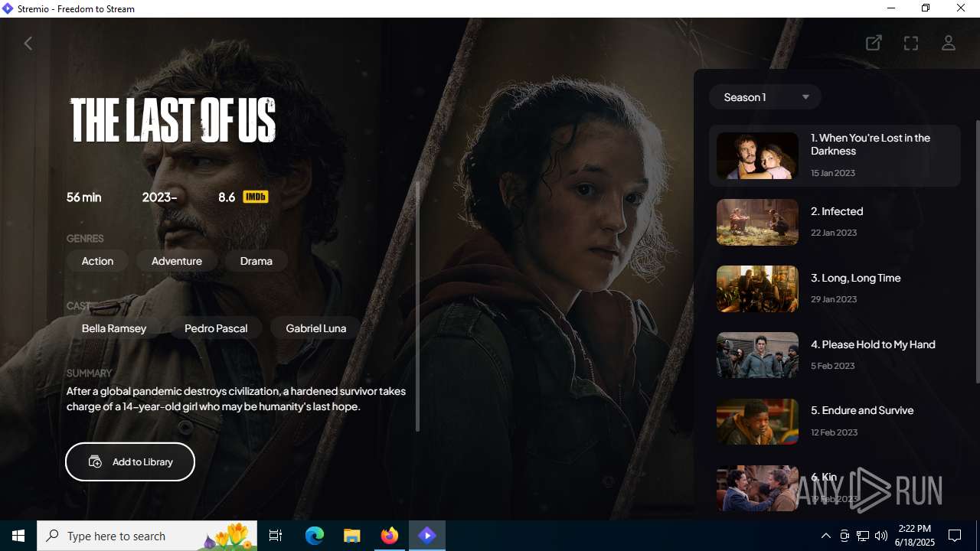Image resolution: width=980 pixels, height=551 pixels.
Task: Click the IMDb rating badge
Action: [256, 197]
